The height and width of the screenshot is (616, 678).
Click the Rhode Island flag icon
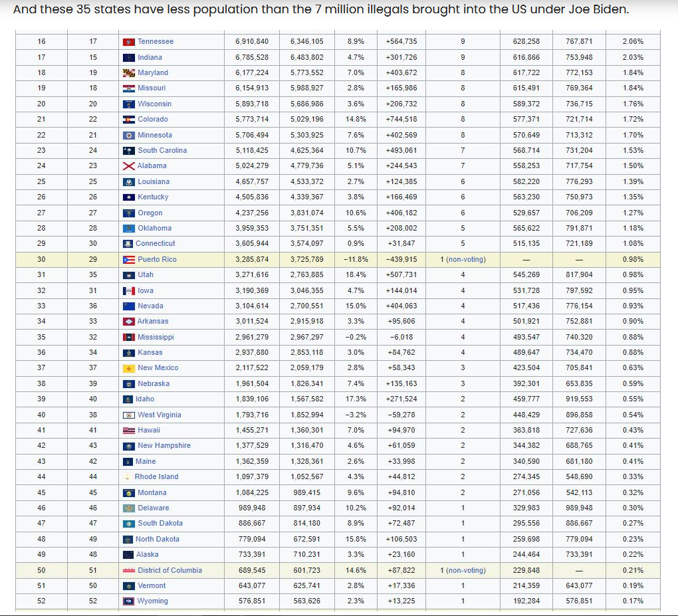click(128, 477)
